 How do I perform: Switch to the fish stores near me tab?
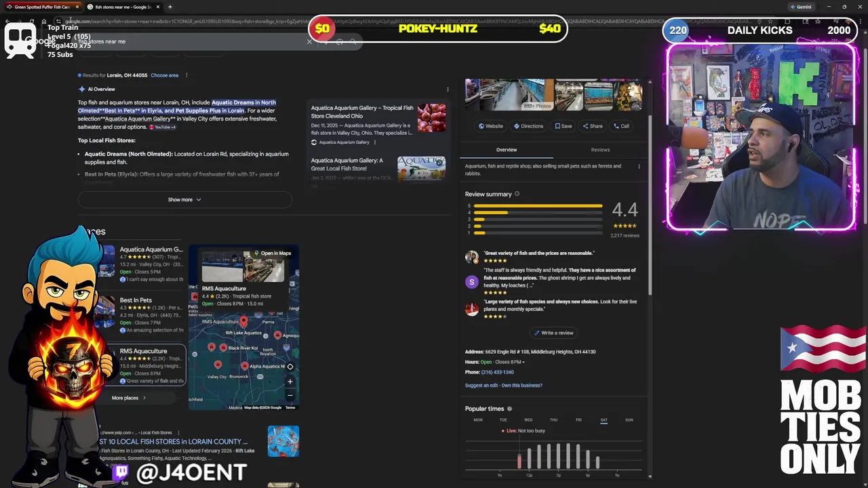coord(122,7)
